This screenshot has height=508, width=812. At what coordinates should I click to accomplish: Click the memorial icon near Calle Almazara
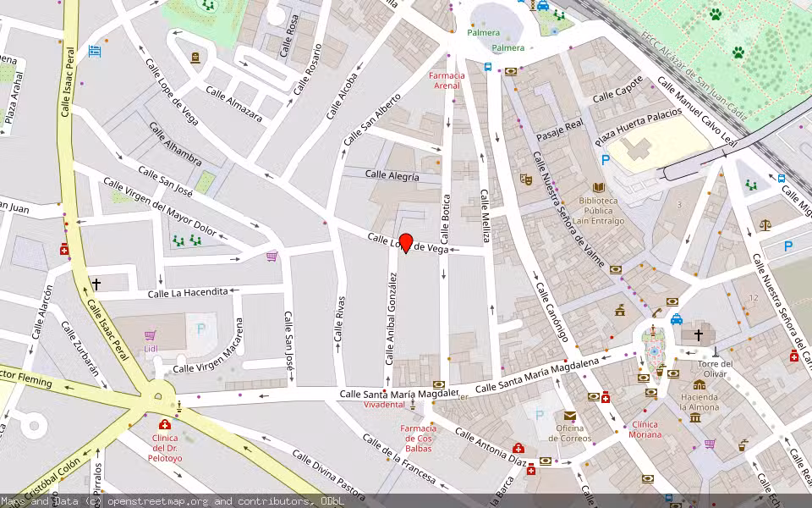pos(195,58)
